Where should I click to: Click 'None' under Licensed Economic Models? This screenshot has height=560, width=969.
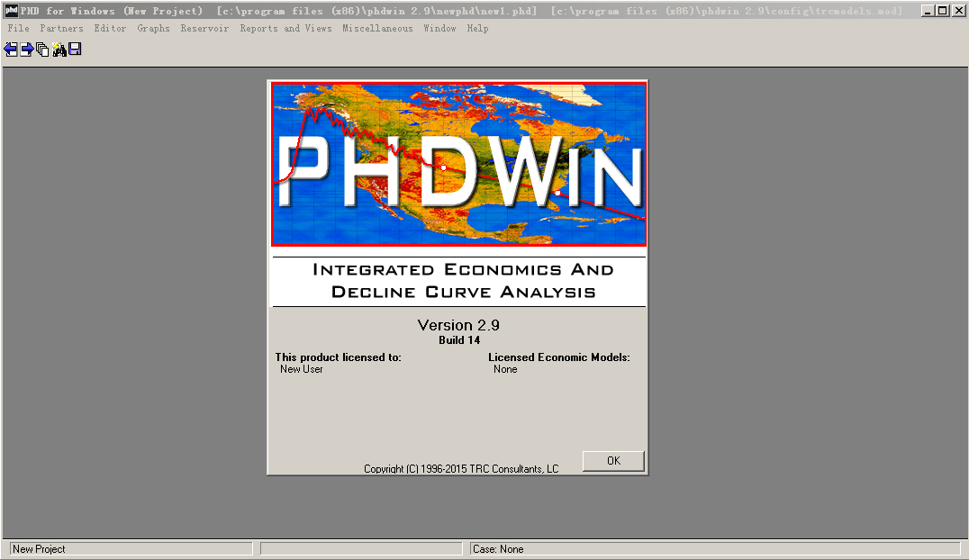pos(505,369)
